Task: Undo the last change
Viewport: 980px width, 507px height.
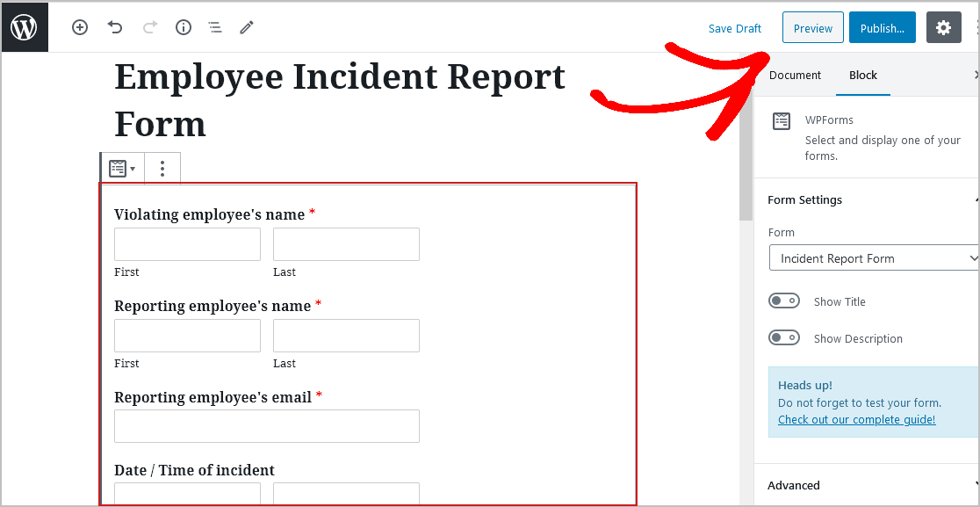Action: point(115,27)
